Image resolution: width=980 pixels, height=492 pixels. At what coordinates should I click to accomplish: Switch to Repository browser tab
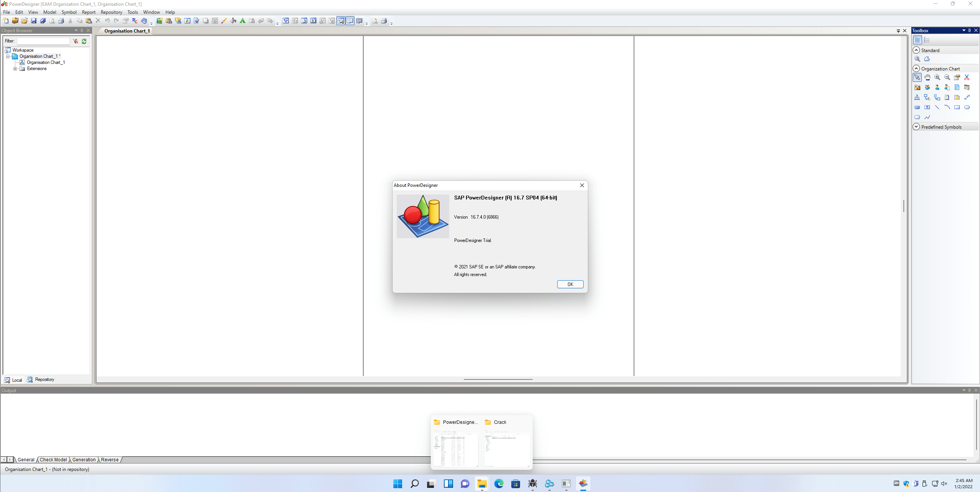coord(41,380)
